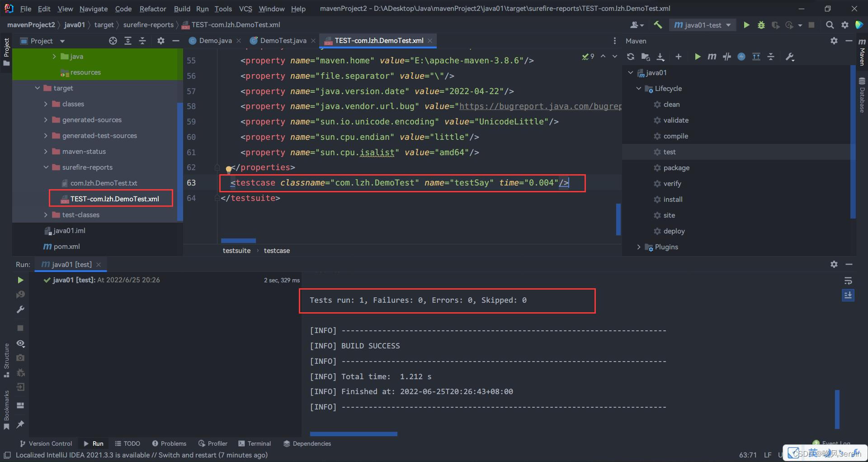
Task: Click the Run panel layout icon
Action: tap(20, 405)
